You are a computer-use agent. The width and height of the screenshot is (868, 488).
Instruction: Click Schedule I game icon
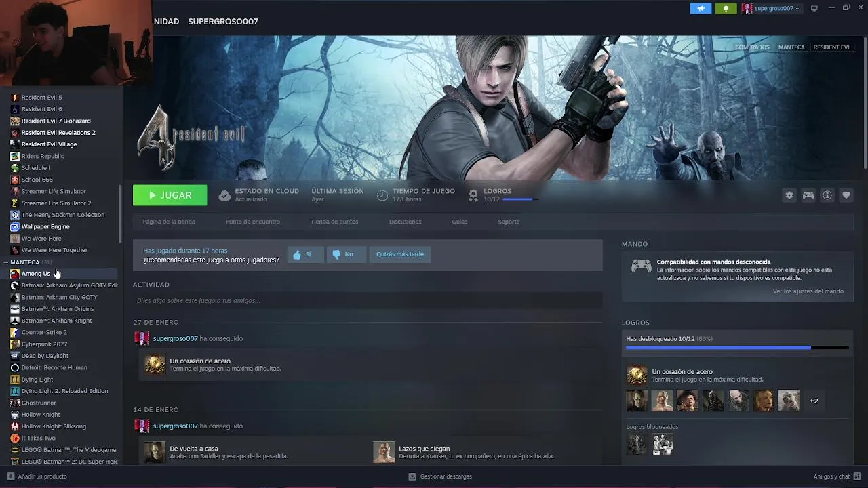click(x=15, y=167)
